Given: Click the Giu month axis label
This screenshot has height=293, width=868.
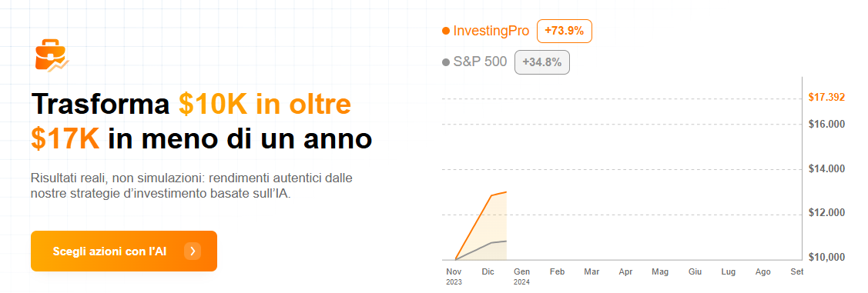Looking at the screenshot, I should (695, 272).
